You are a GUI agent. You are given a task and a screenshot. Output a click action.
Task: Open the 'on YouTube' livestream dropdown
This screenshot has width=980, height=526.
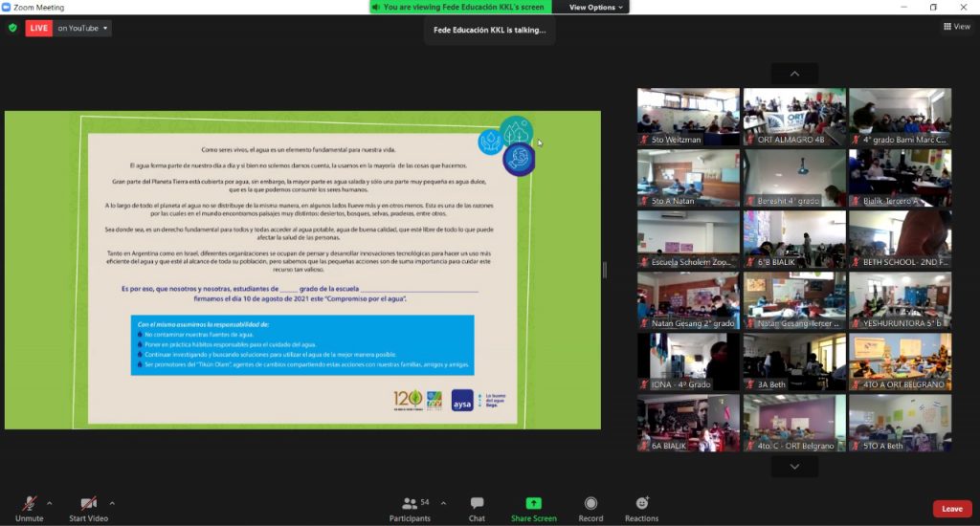[x=82, y=28]
